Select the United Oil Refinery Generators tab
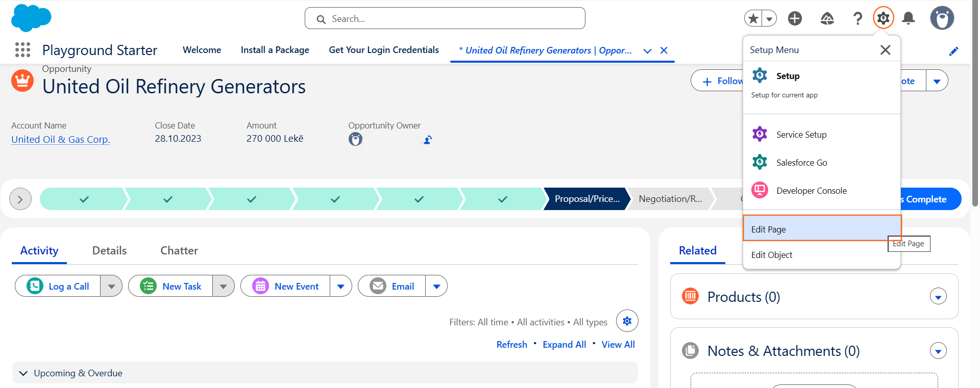This screenshot has width=980, height=388. 545,50
